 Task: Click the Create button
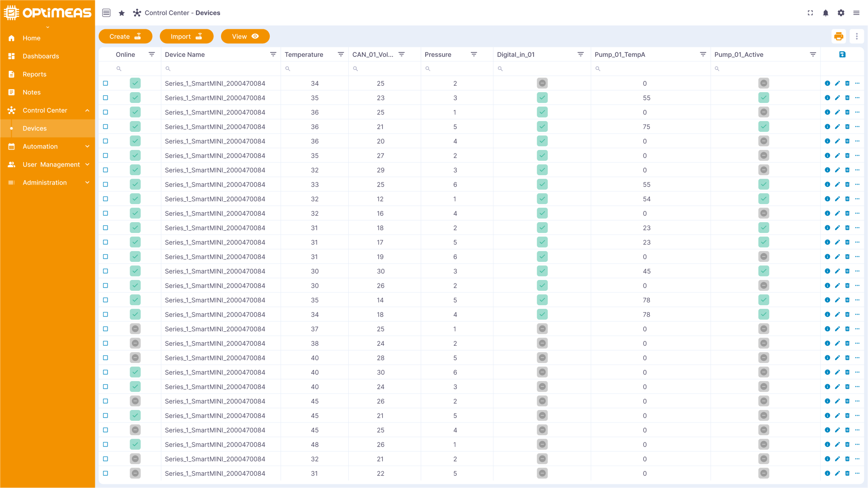pyautogui.click(x=126, y=37)
